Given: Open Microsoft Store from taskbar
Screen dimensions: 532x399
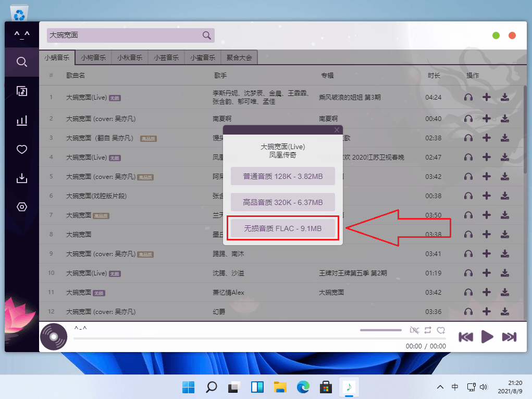Looking at the screenshot, I should (x=326, y=387).
